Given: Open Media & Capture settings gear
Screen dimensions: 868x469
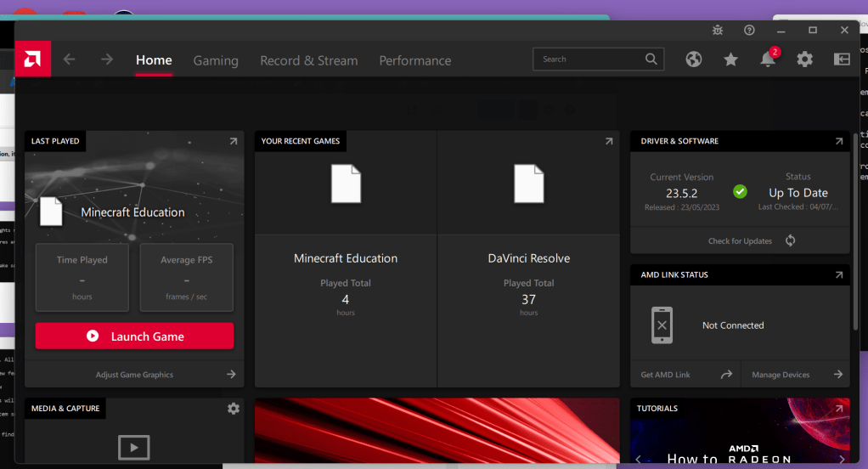Looking at the screenshot, I should point(234,408).
